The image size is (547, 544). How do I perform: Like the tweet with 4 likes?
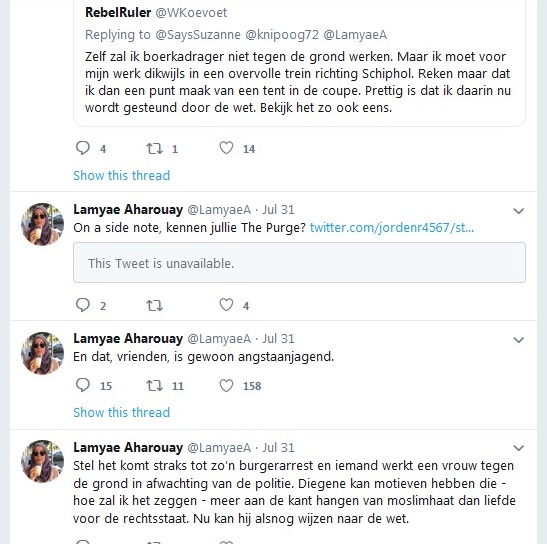226,305
